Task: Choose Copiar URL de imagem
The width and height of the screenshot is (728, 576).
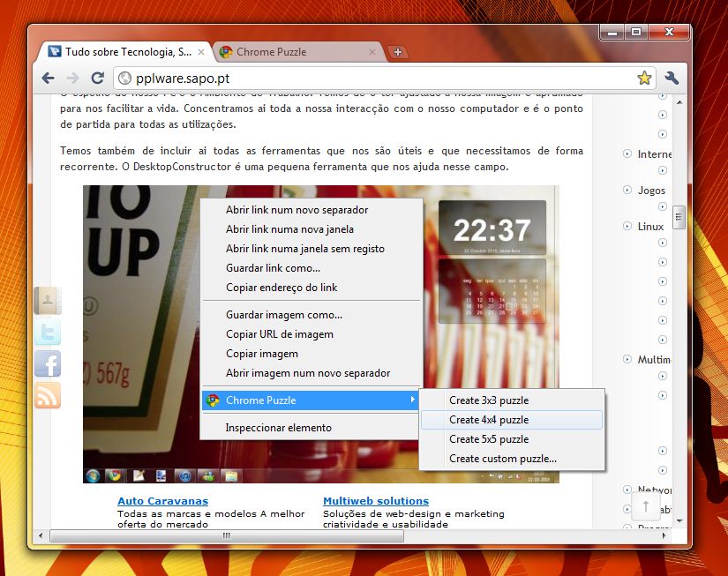Action: click(311, 334)
